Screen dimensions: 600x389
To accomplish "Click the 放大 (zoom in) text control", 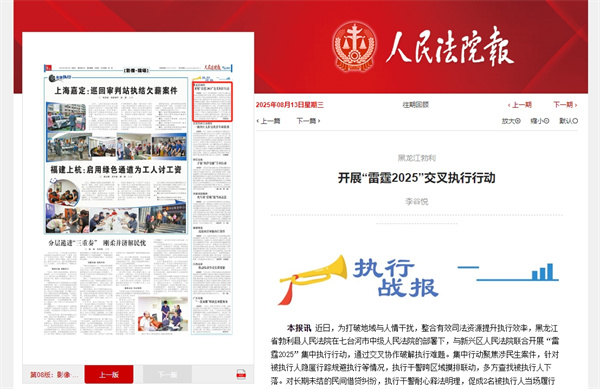I will pyautogui.click(x=511, y=121).
